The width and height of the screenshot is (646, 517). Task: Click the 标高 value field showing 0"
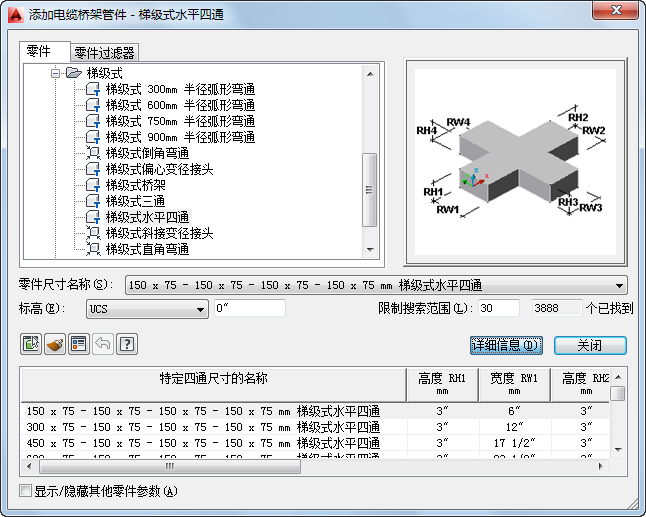[250, 308]
